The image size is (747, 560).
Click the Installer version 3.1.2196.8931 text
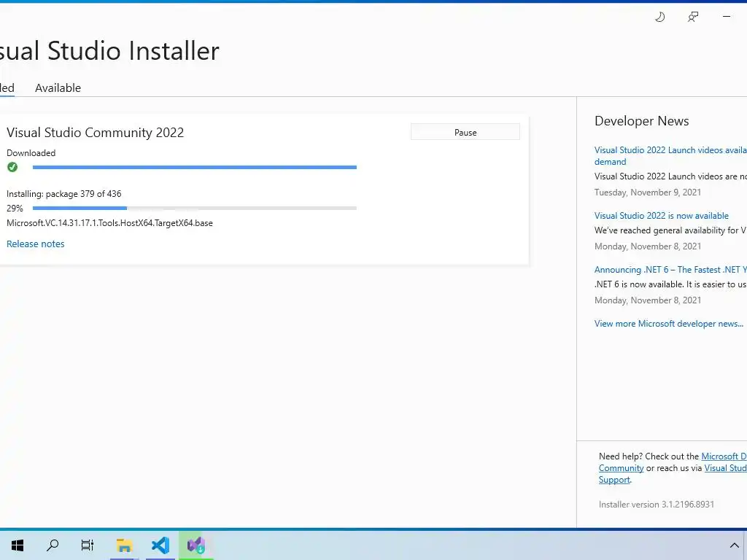657,505
